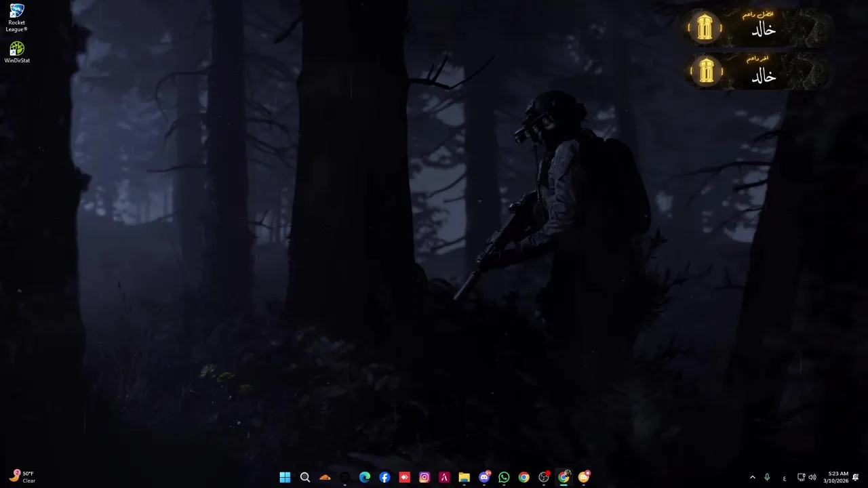The width and height of the screenshot is (868, 488).
Task: Open the WinDirStat desktop shortcut
Action: pos(17,52)
